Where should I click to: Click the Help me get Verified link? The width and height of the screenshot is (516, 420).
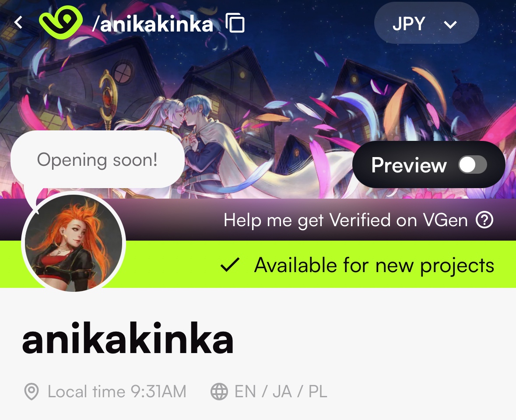click(346, 220)
